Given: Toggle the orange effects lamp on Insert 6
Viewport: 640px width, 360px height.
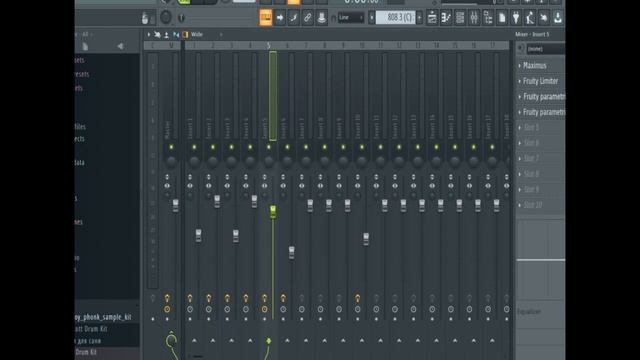Looking at the screenshot, I should tap(283, 298).
